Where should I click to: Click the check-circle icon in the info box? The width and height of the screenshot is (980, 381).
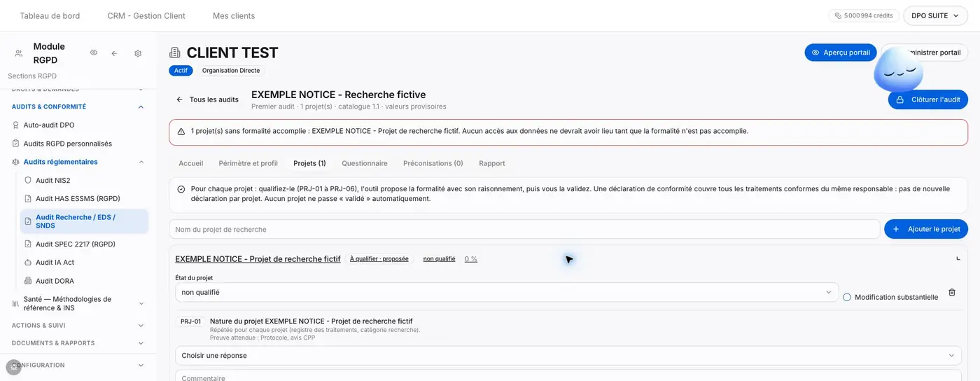(181, 189)
